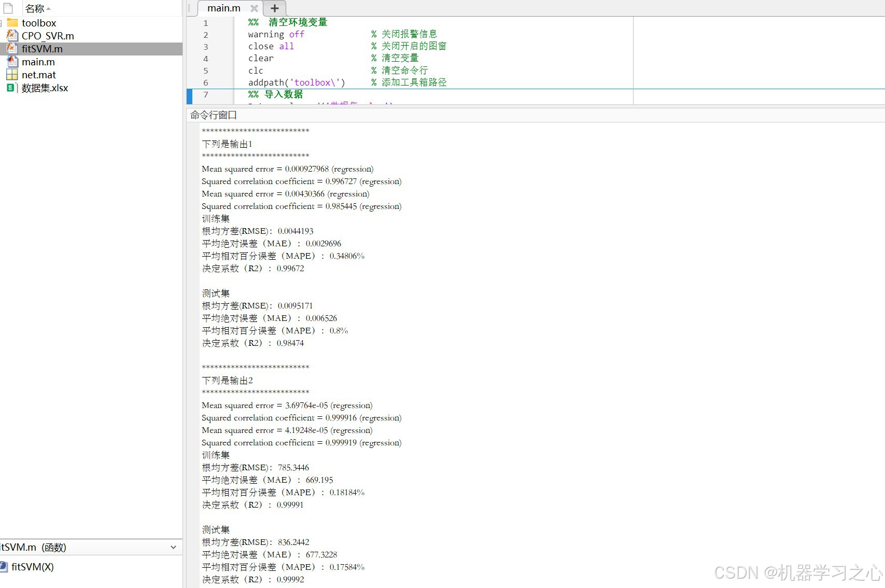Select fitSVM(X) function entry

33,567
